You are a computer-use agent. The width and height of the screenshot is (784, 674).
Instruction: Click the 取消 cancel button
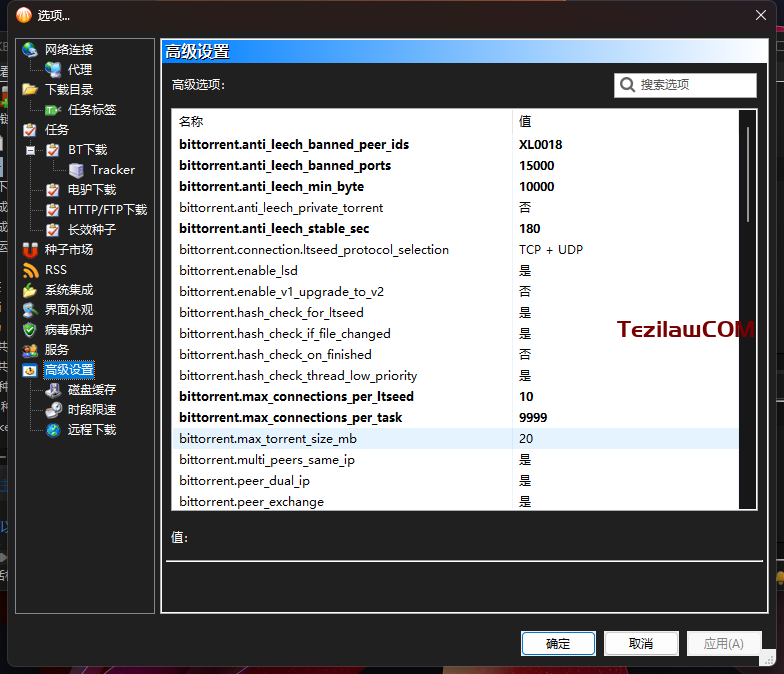click(x=641, y=644)
